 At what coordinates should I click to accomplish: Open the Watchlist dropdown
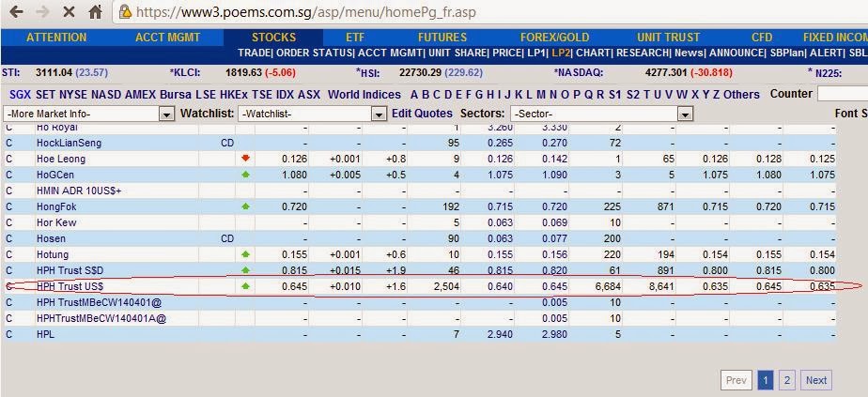312,114
